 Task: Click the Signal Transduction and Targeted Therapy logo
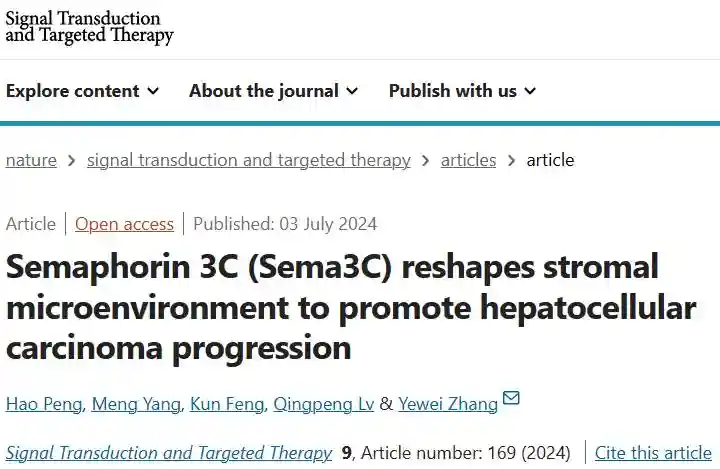[x=90, y=27]
